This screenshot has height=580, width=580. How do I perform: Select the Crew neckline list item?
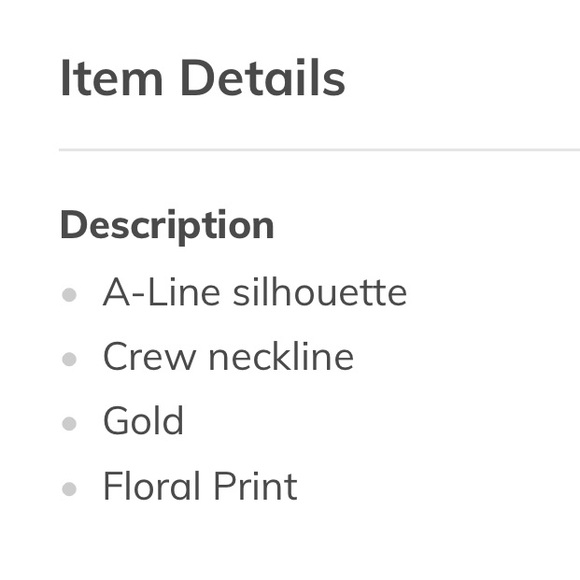coord(228,357)
